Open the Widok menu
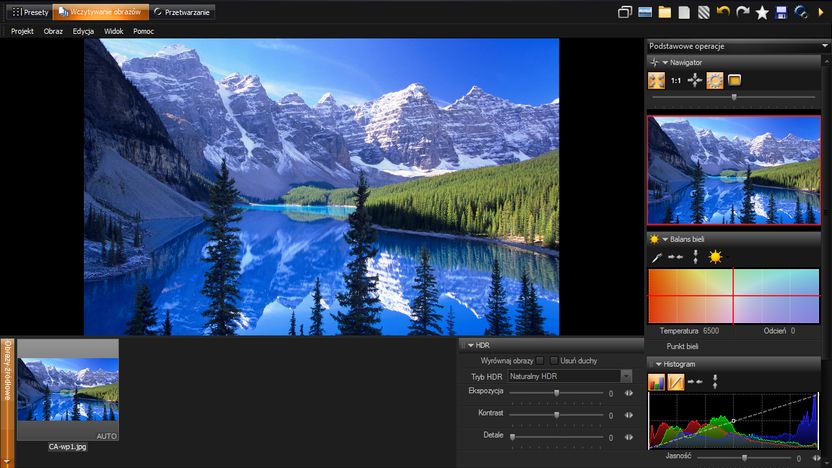Viewport: 832px width, 468px height. 114,31
